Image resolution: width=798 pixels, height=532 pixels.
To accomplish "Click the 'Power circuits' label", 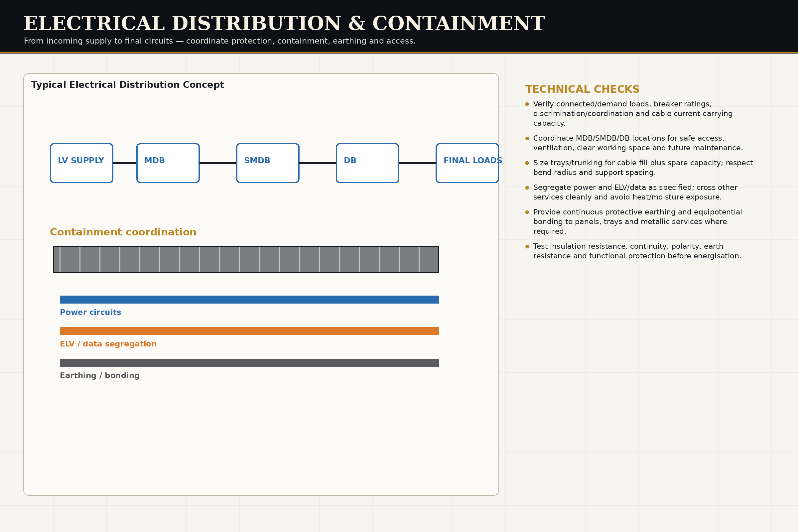I will pos(90,313).
